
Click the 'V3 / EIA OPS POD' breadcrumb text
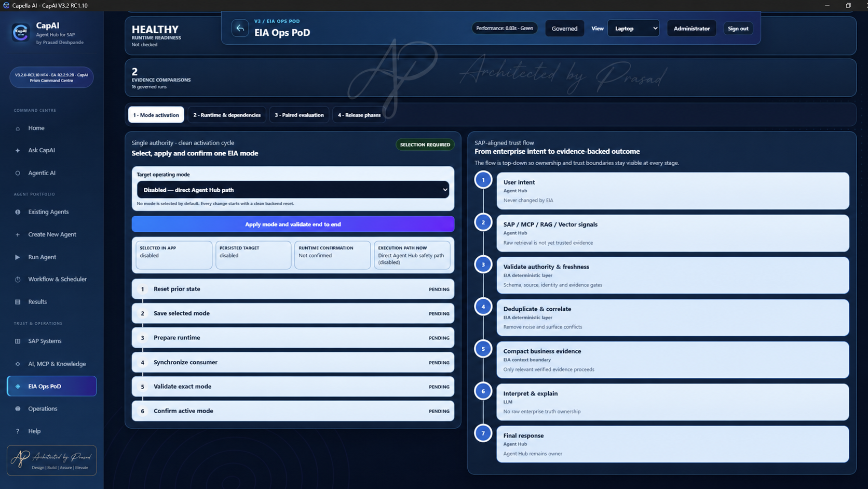click(x=277, y=21)
